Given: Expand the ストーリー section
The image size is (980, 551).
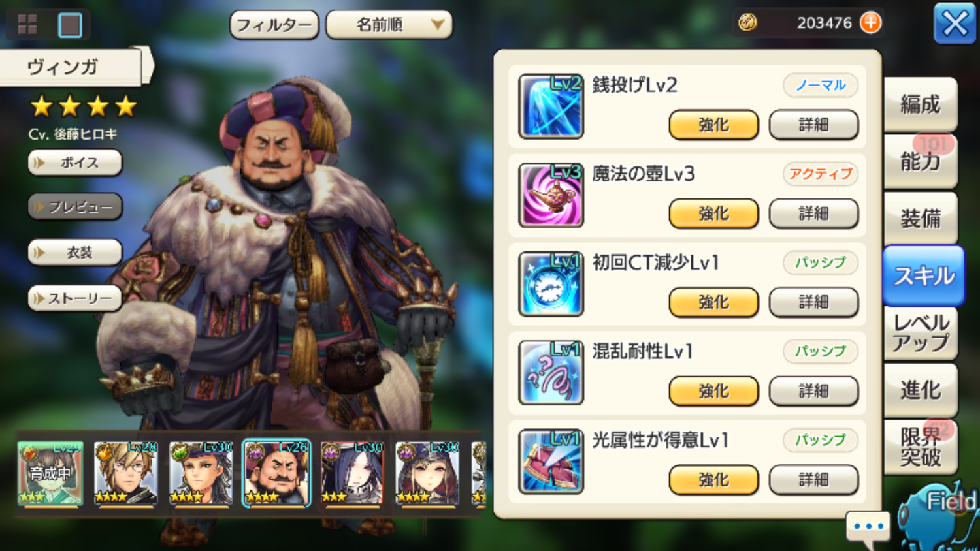Looking at the screenshot, I should click(x=75, y=298).
